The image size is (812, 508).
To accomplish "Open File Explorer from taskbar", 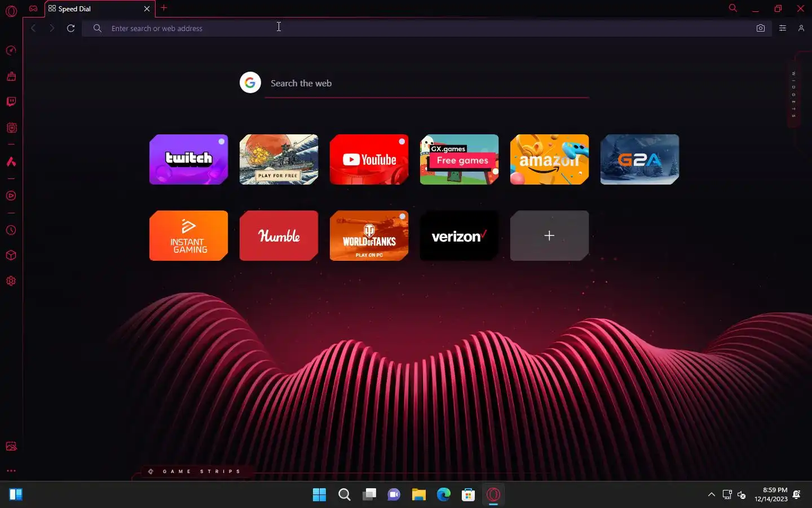I will (418, 495).
